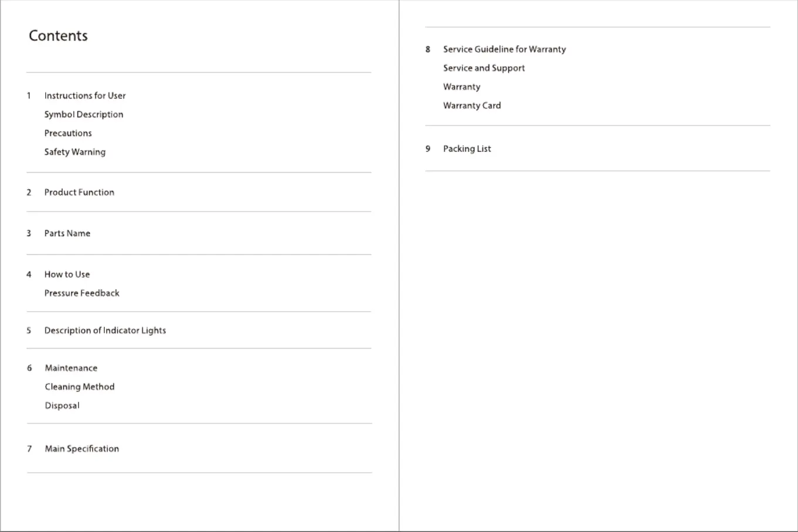
Task: Click section number 6
Action: point(29,368)
